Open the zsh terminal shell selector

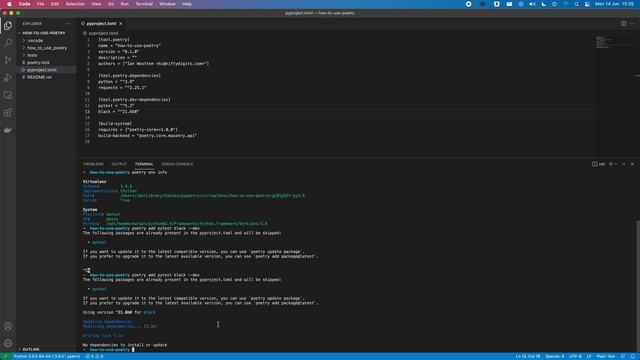click(598, 164)
